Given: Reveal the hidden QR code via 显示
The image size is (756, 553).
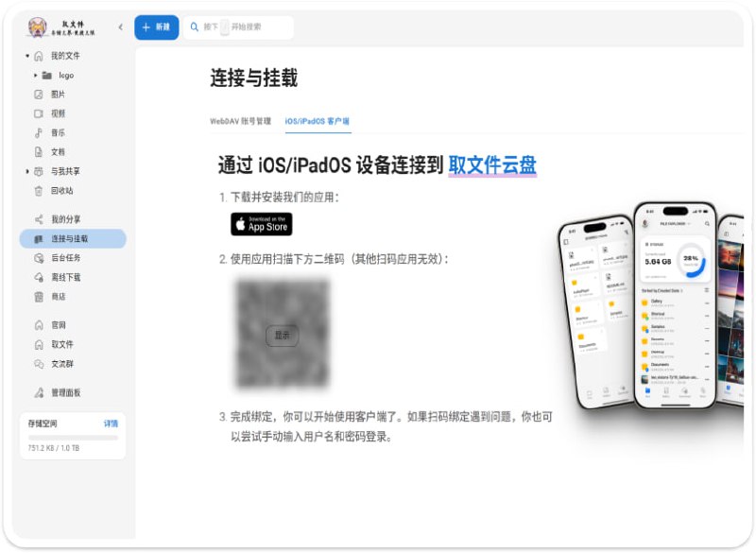Looking at the screenshot, I should point(282,335).
